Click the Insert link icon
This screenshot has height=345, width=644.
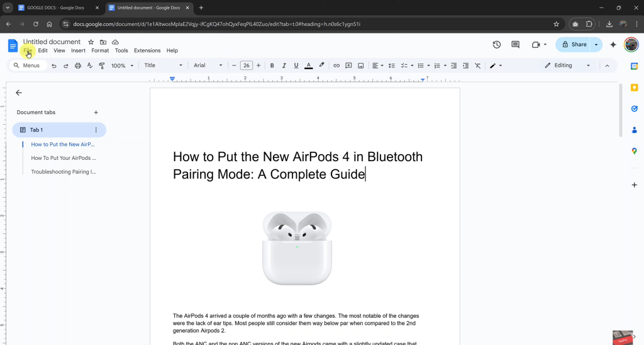click(x=336, y=65)
